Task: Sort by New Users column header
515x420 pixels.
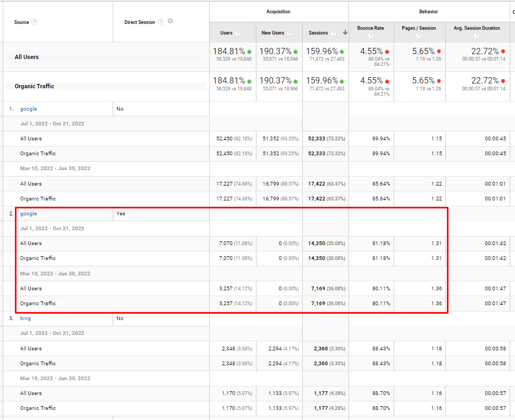Action: 272,33
